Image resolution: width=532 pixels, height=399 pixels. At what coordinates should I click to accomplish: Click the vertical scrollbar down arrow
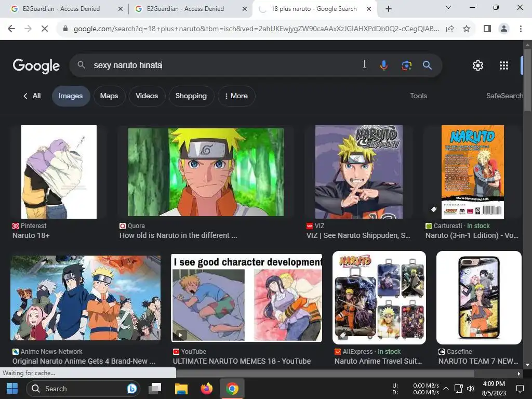point(527,365)
